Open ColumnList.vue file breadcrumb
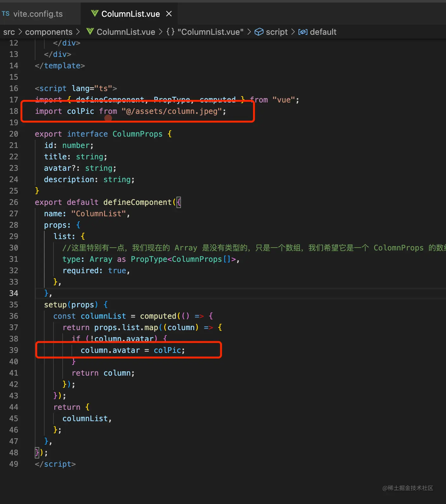The width and height of the screenshot is (446, 504). pos(126,32)
